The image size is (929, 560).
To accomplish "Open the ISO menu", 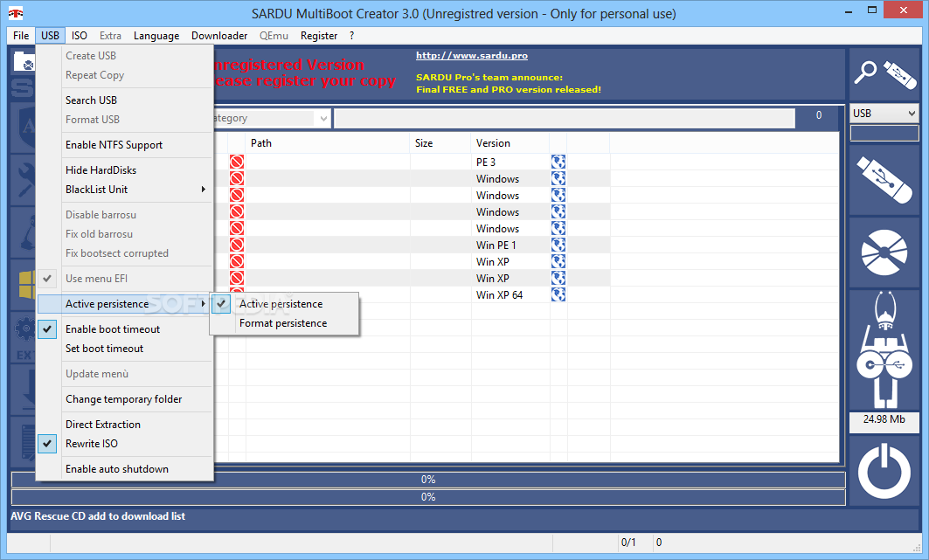I will point(80,36).
